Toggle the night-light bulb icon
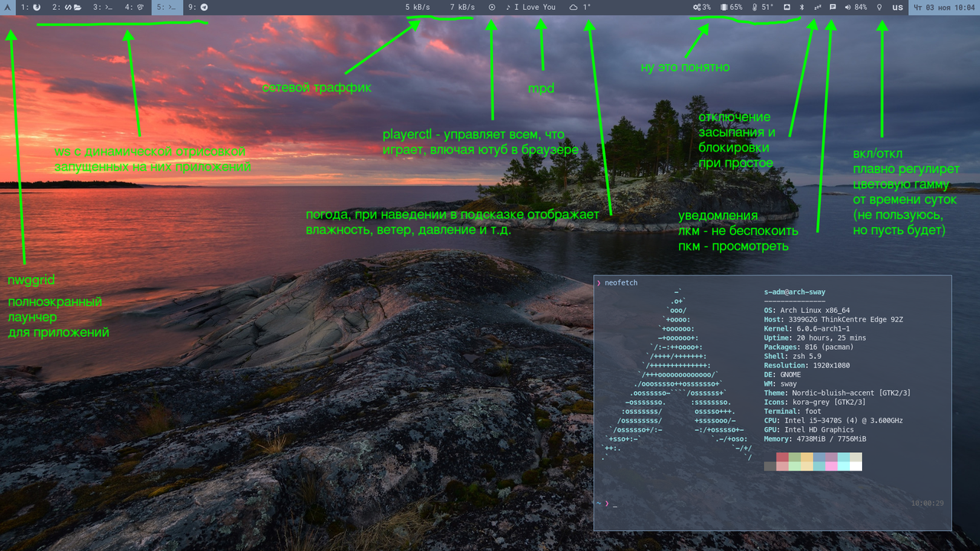The image size is (980, 551). [880, 7]
